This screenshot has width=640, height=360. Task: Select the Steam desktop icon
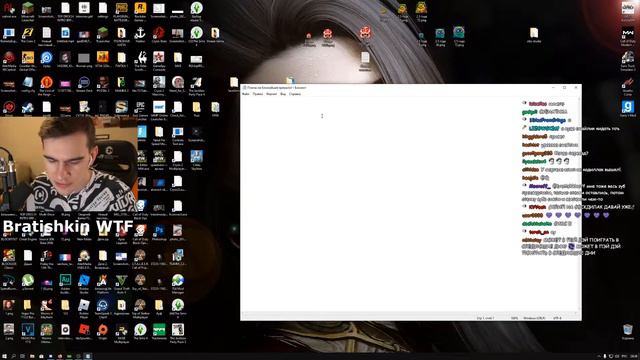28,109
